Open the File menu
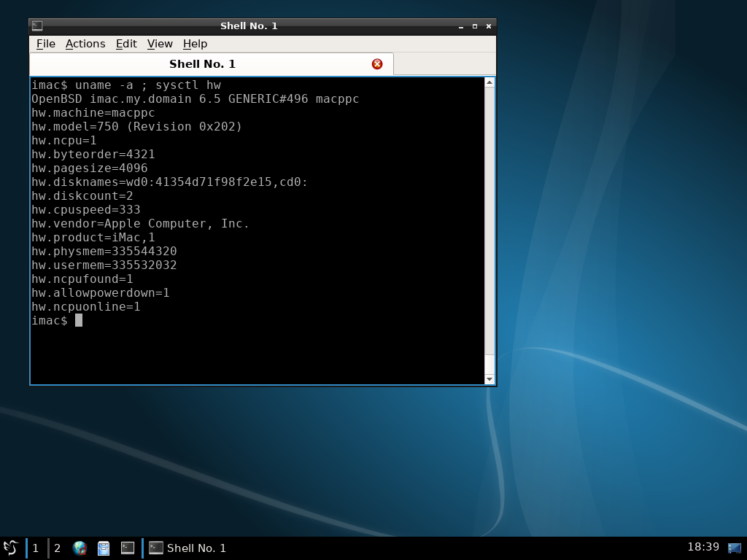The width and height of the screenshot is (747, 560). (x=46, y=44)
